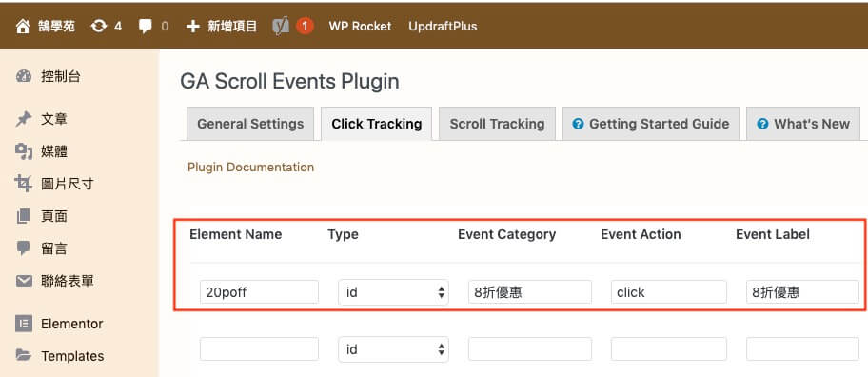The image size is (868, 377).
Task: Open the Plugin Documentation link
Action: [x=250, y=168]
